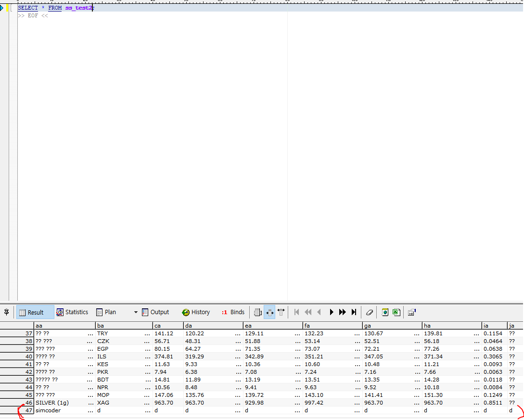Toggle the auto-fit column width icon
Viewport: 524px width, 420px height.
[x=269, y=312]
